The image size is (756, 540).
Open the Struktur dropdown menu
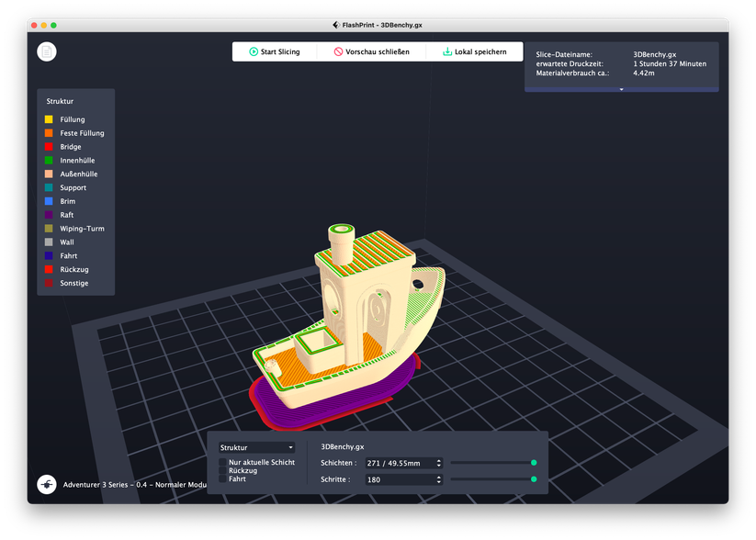click(x=256, y=447)
